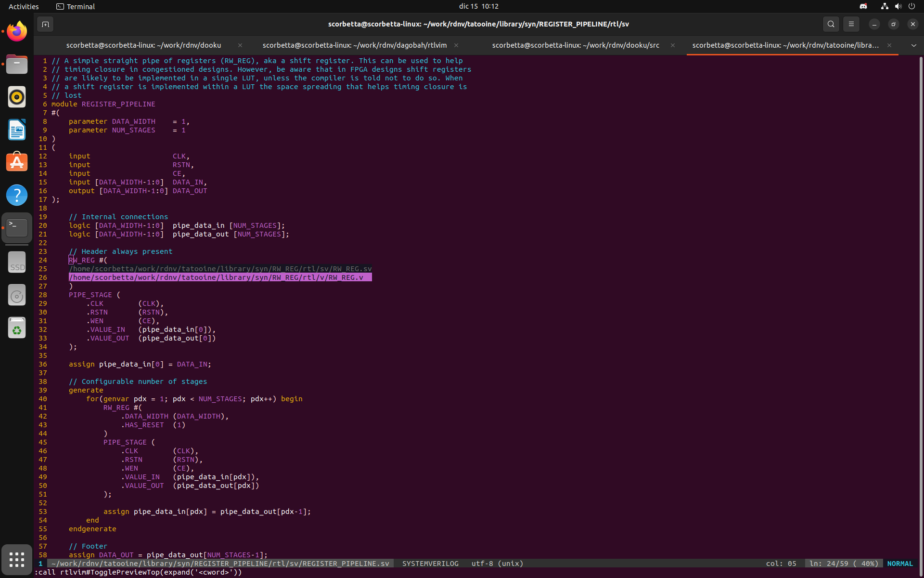Open the Activities overview

[24, 6]
